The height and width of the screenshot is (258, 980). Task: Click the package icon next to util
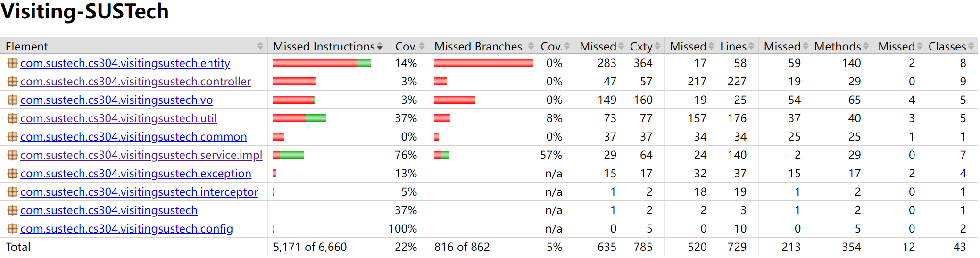[x=12, y=118]
